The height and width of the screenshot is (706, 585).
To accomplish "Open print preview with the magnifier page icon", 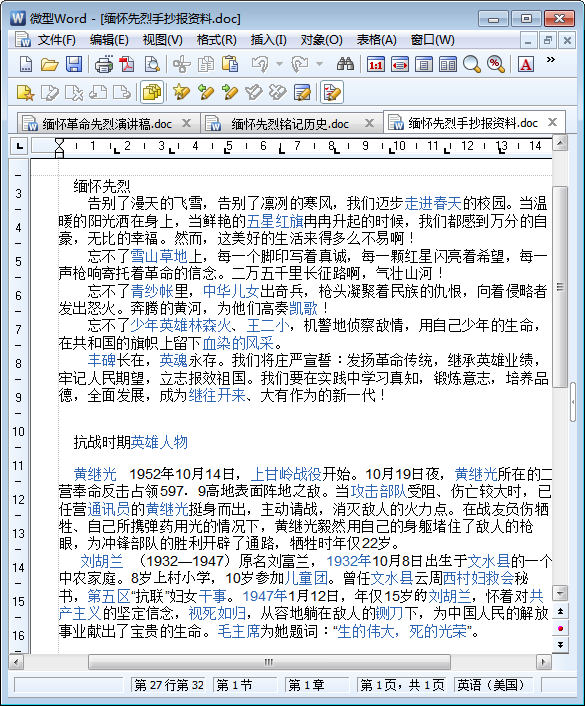I will 152,64.
